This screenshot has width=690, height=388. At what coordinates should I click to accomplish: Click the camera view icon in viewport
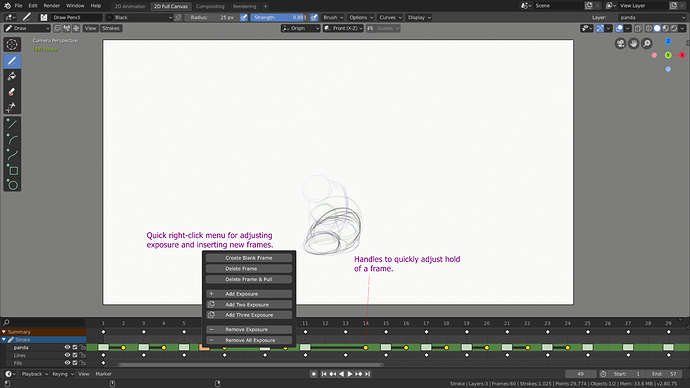click(x=620, y=43)
